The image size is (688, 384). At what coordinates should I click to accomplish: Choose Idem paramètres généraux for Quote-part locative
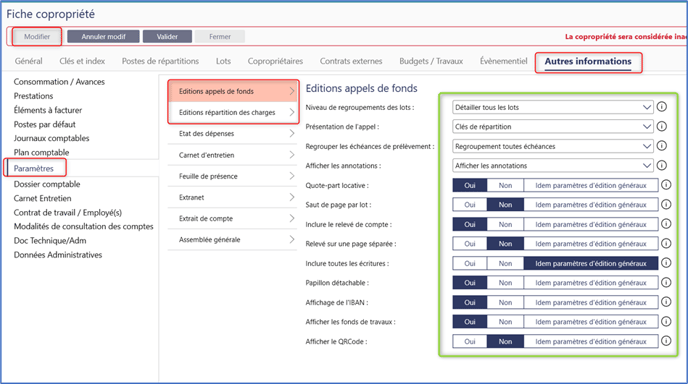591,185
